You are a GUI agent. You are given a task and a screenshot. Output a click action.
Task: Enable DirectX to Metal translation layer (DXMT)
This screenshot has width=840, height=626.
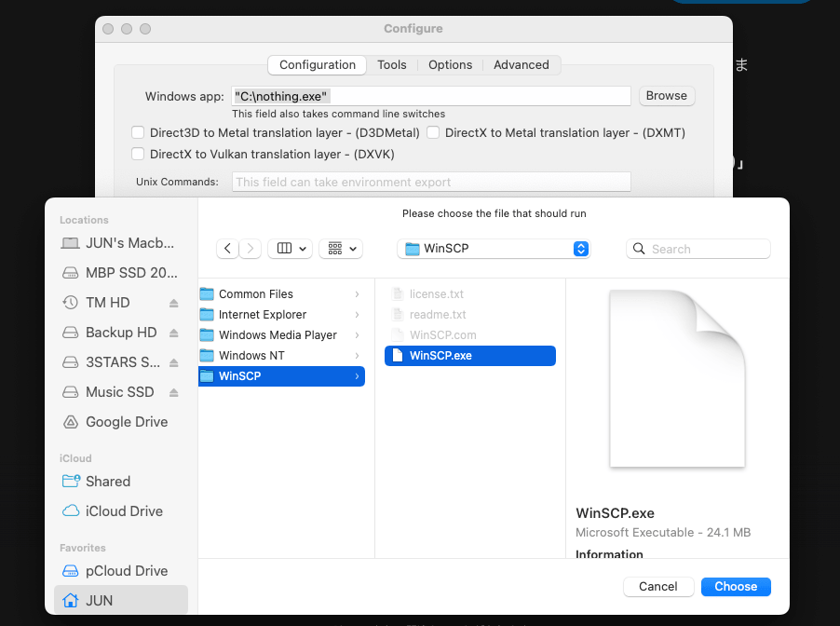(x=433, y=133)
